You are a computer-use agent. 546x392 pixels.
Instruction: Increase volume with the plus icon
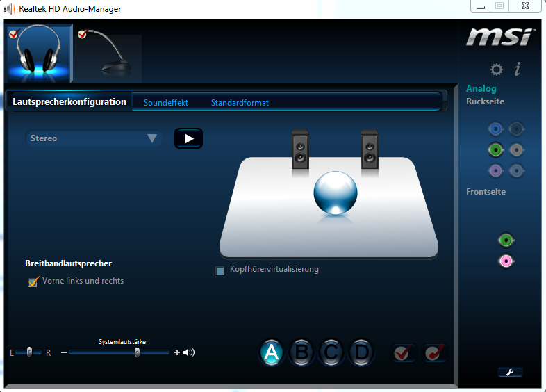tap(177, 352)
